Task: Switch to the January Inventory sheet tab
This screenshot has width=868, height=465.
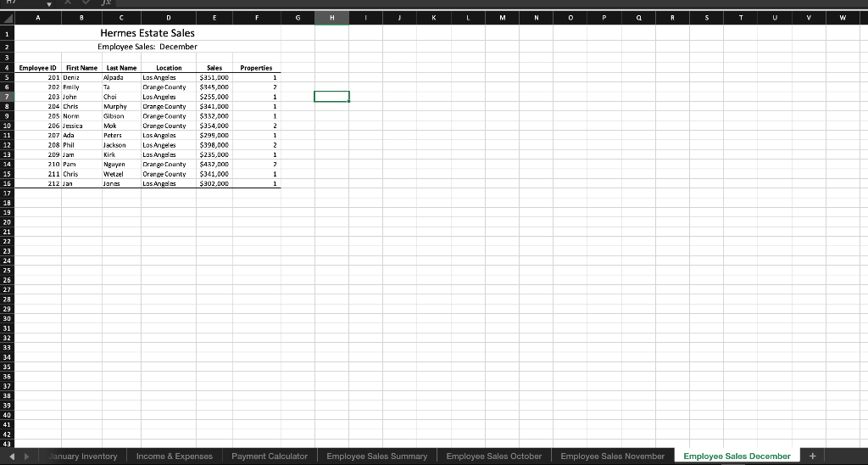Action: pos(82,457)
